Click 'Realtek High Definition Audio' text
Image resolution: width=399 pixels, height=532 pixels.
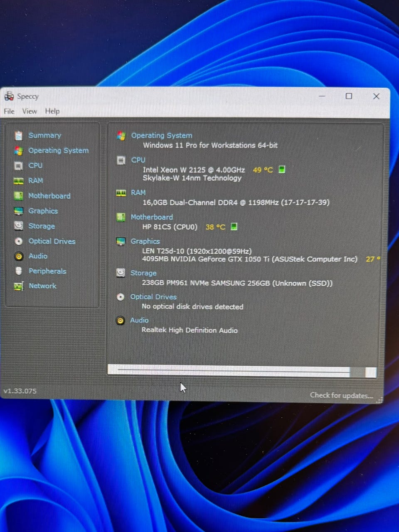point(190,330)
